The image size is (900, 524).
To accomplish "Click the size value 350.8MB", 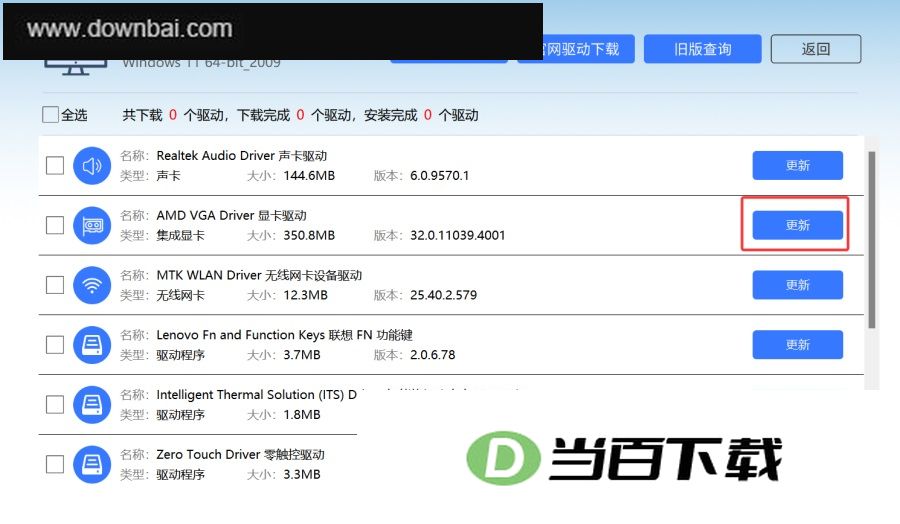I will pos(309,235).
